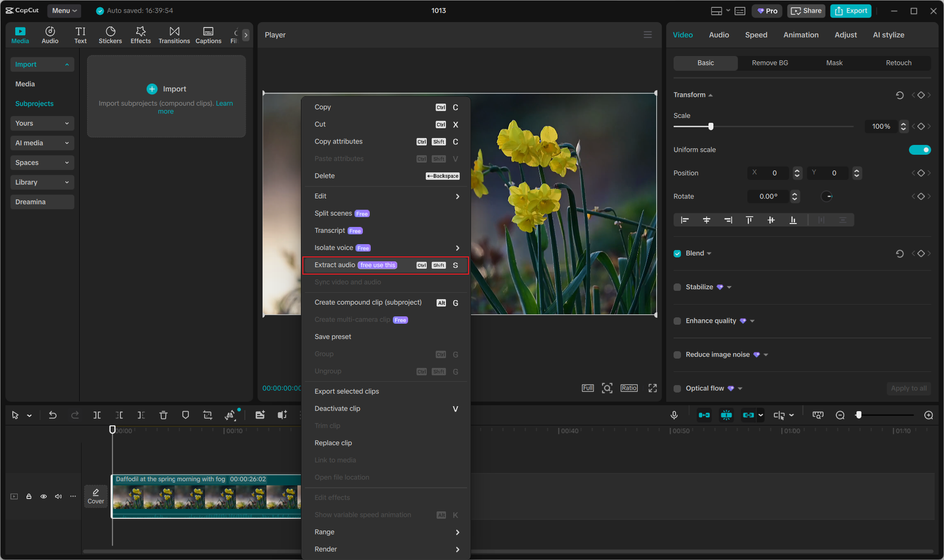
Task: Expand the Library dropdown
Action: pyautogui.click(x=42, y=182)
